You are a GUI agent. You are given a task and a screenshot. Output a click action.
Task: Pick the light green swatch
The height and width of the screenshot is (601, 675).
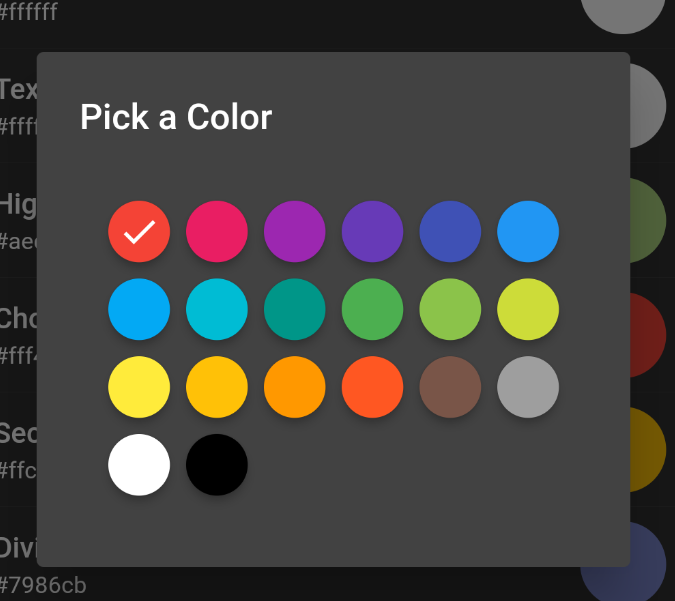[x=450, y=309]
